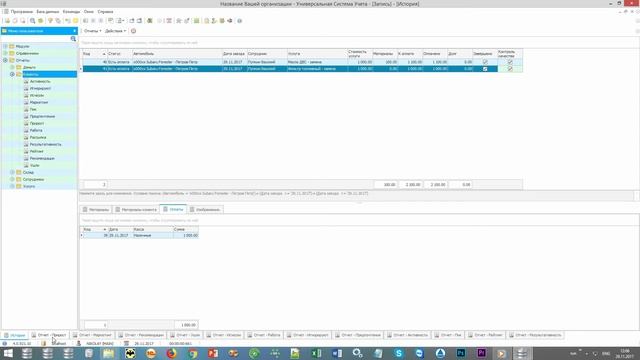The image size is (640, 360).
Task: Toggle Завершен checkbox in selected row 41
Action: [485, 69]
